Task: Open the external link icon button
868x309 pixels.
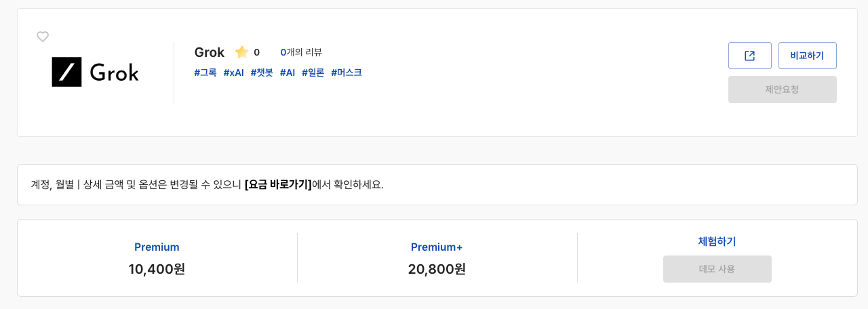Action: [749, 56]
